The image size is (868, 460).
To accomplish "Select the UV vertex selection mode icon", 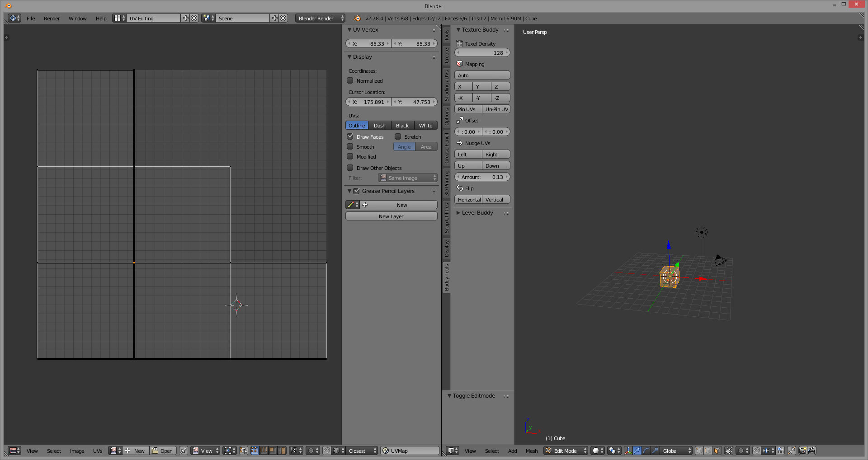I will click(x=255, y=451).
